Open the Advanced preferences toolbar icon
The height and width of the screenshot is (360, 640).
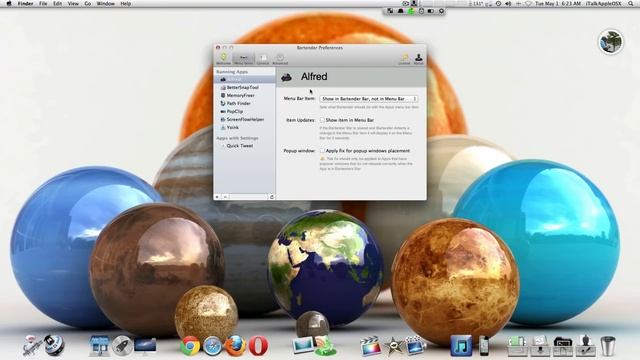click(280, 59)
